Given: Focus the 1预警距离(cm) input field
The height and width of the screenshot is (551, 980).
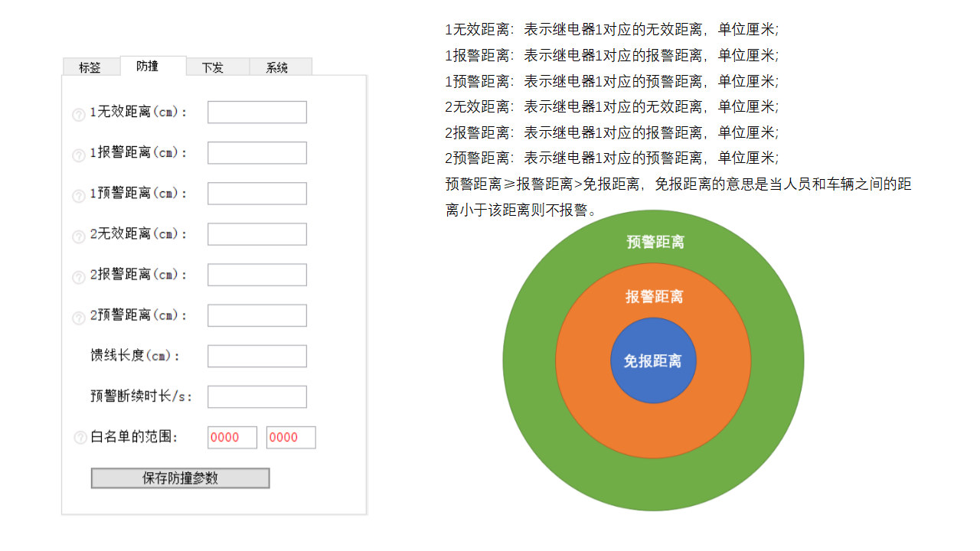Looking at the screenshot, I should [257, 193].
